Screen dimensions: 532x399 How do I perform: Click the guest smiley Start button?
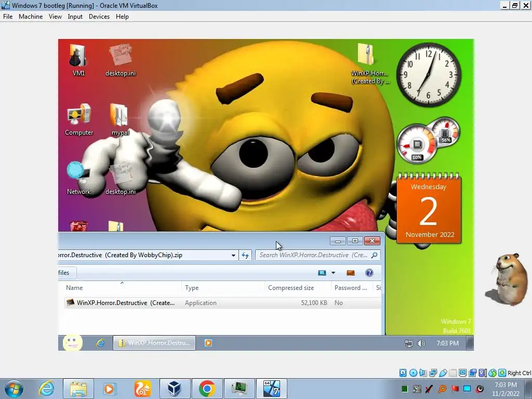click(72, 343)
